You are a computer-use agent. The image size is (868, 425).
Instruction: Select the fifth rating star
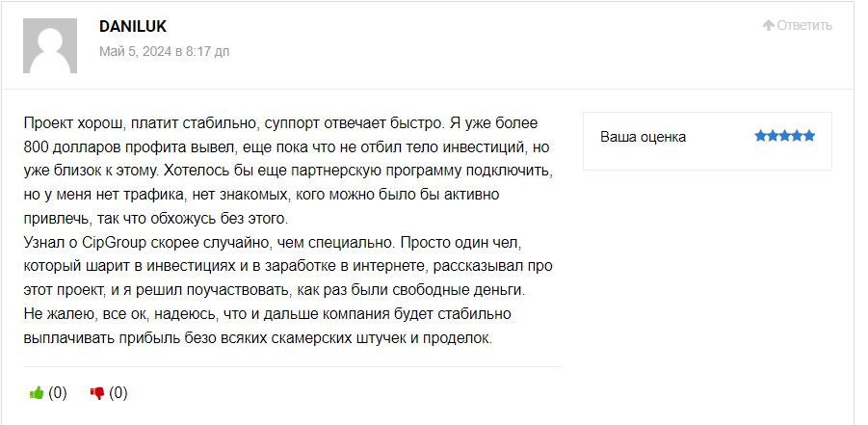tap(809, 136)
